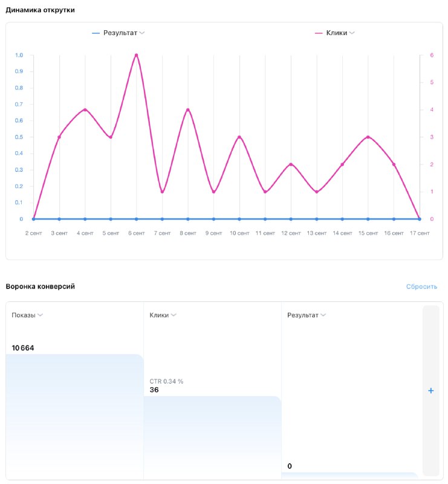This screenshot has width=448, height=484.
Task: Expand the Клики funnel metric dropdown
Action: coord(174,315)
